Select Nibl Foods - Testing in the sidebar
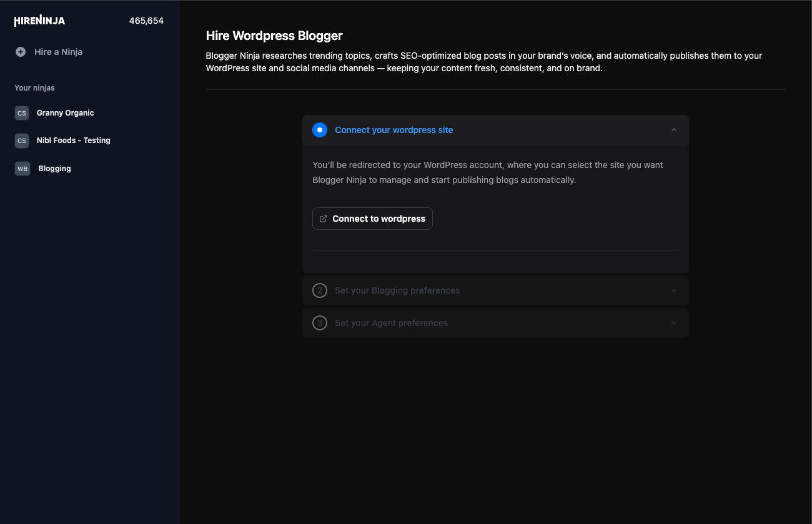Image resolution: width=812 pixels, height=524 pixels. pos(74,140)
